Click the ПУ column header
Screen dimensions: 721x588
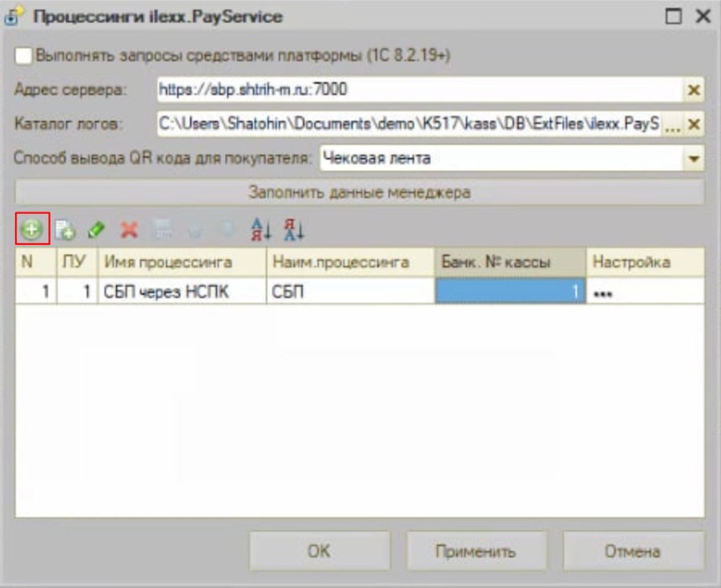(77, 262)
